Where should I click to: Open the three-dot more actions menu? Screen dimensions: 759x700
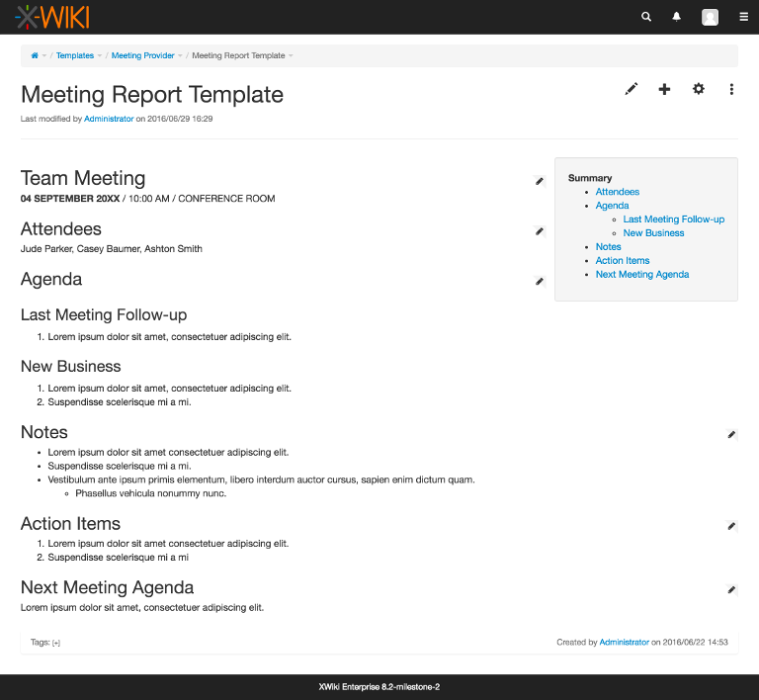pyautogui.click(x=731, y=89)
